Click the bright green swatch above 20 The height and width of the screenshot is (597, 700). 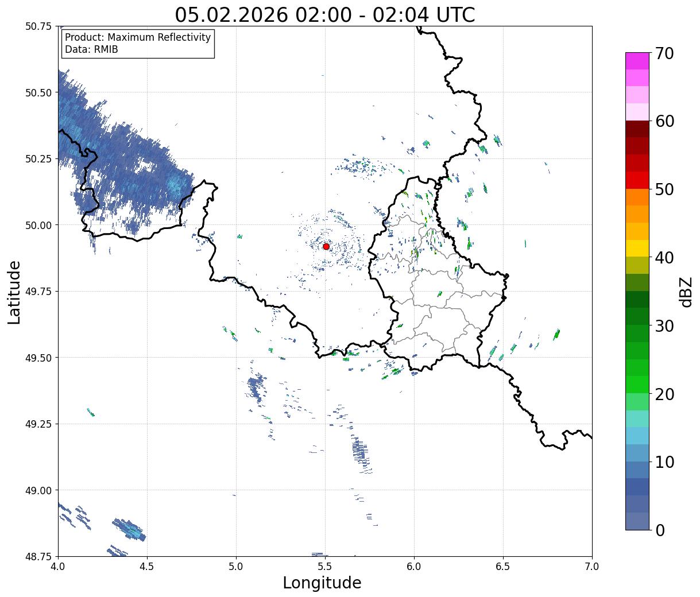(x=637, y=384)
